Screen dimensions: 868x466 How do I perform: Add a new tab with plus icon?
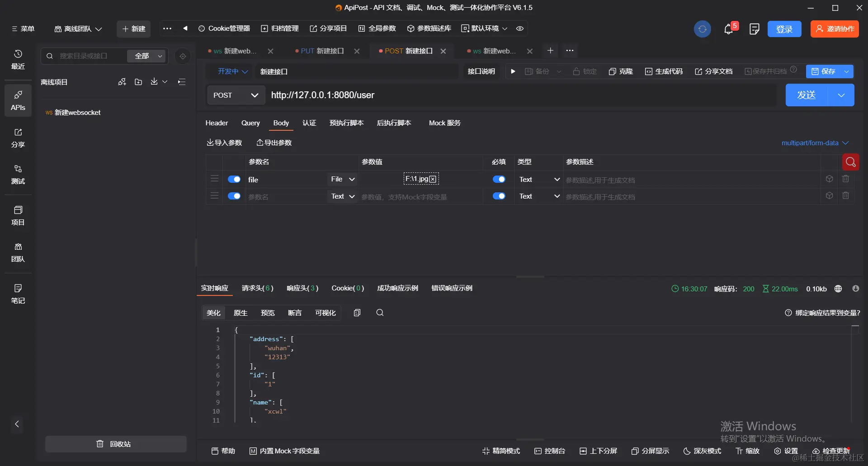click(550, 51)
